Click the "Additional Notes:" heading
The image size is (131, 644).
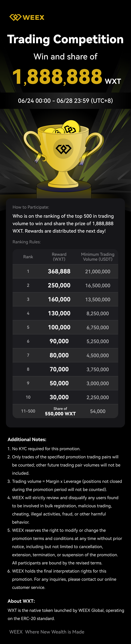(27, 439)
